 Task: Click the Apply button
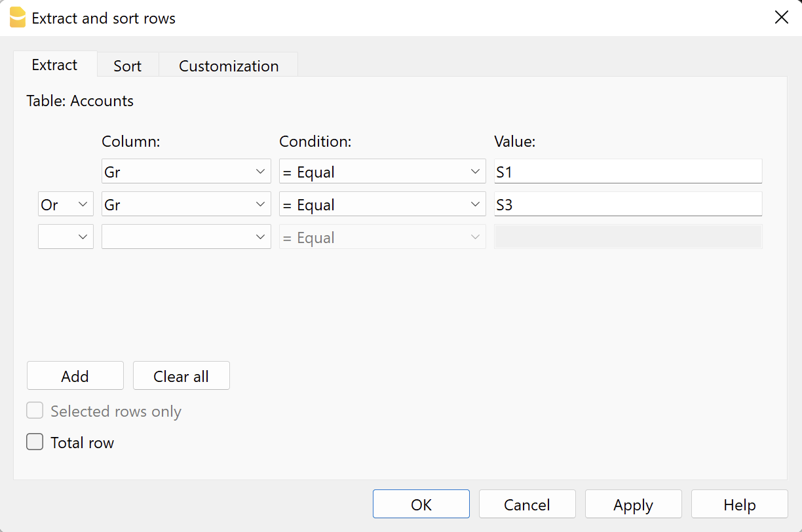633,504
